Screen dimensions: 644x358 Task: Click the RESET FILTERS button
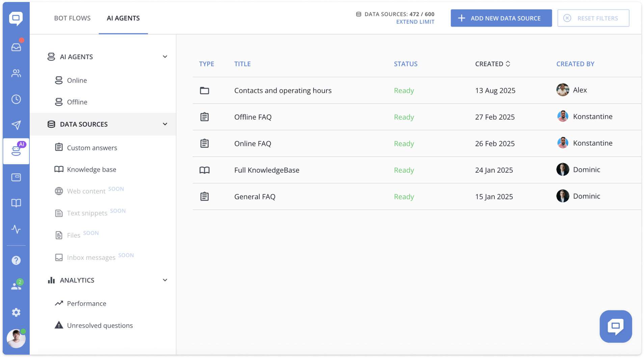click(593, 18)
